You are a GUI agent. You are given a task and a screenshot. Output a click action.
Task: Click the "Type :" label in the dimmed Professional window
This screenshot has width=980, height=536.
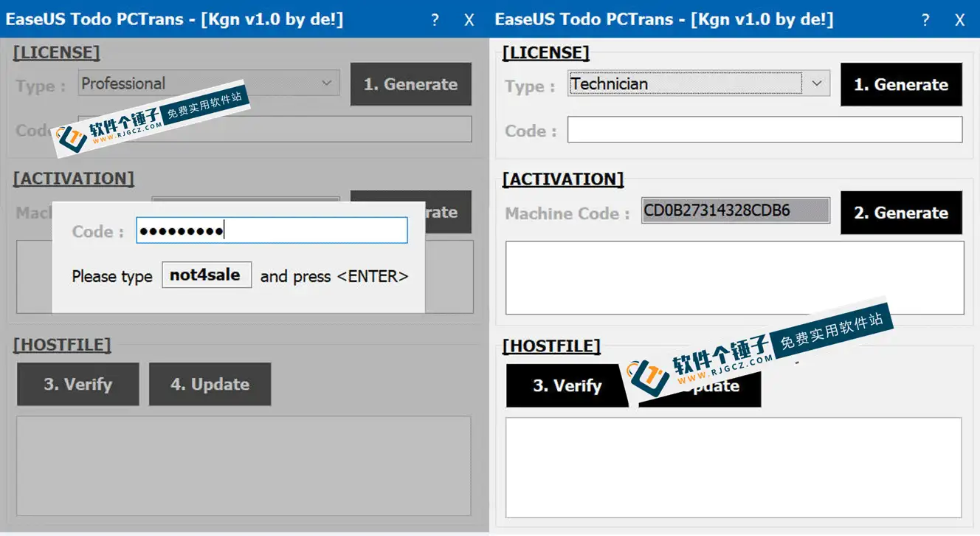pyautogui.click(x=41, y=86)
